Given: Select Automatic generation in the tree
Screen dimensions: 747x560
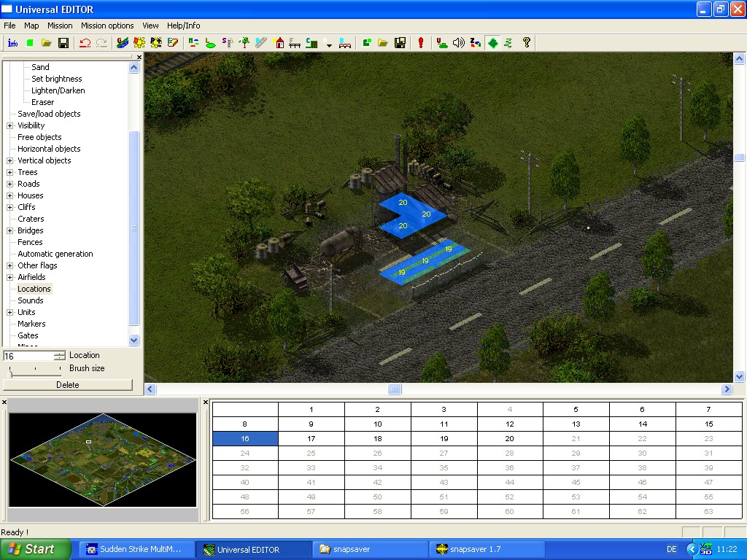Looking at the screenshot, I should tap(55, 254).
